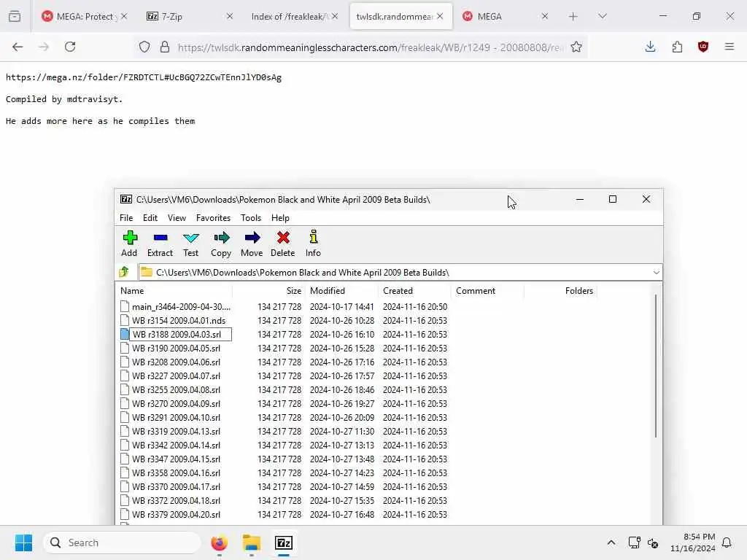747x560 pixels.
Task: Open the File menu in 7-Zip
Action: click(x=126, y=217)
